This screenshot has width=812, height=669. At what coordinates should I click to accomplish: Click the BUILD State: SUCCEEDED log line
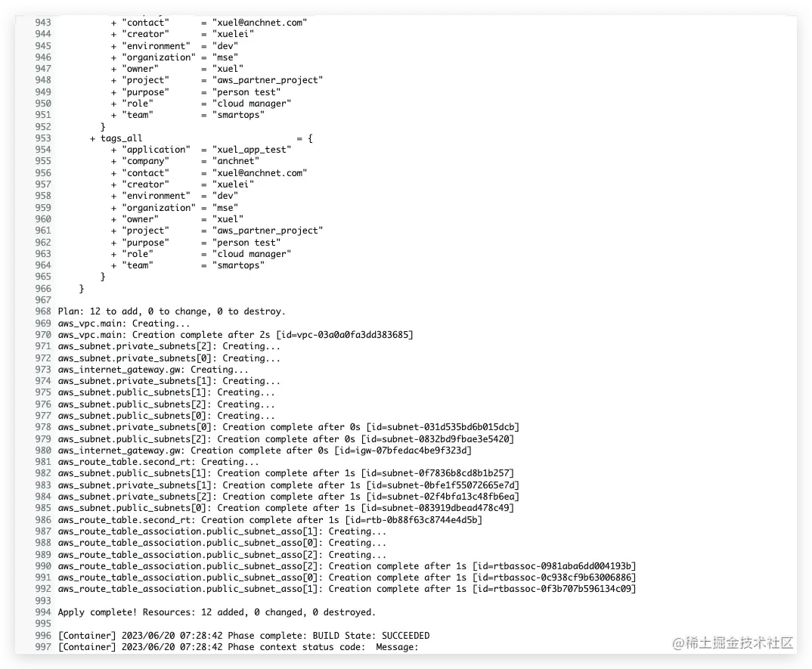coord(244,635)
